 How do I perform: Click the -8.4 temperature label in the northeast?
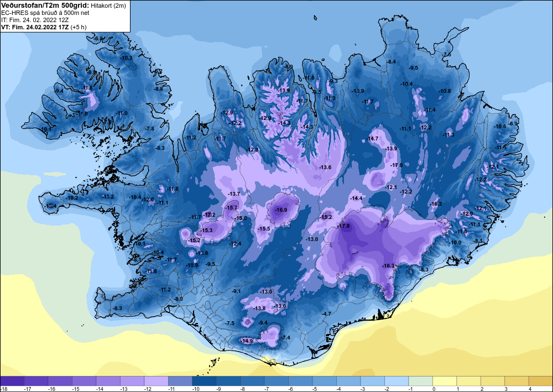[x=391, y=62]
